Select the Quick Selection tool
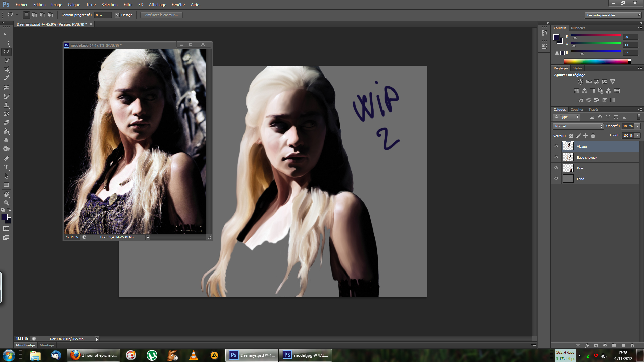 tap(6, 61)
